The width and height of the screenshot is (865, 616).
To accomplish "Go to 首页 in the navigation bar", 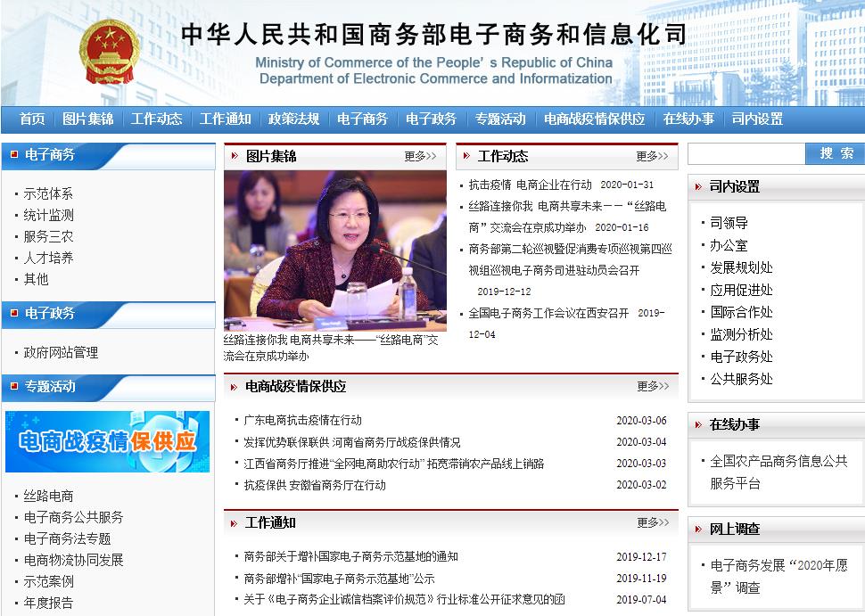I will tap(32, 119).
